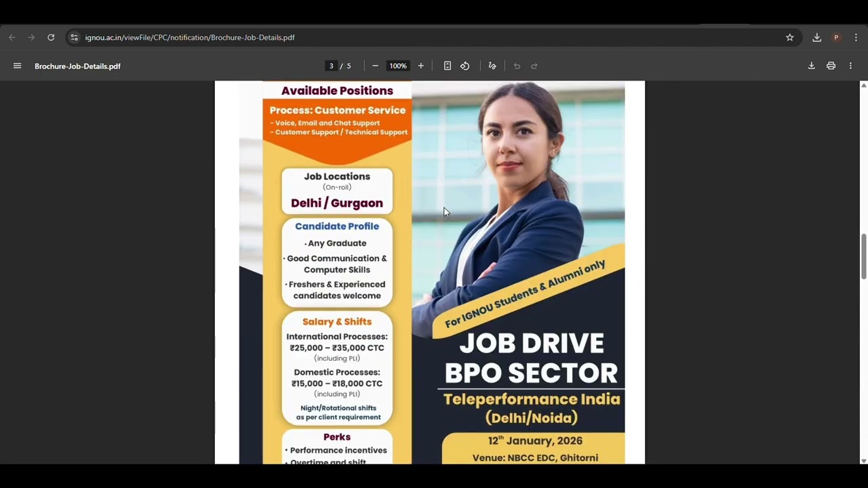Open site information icon in address bar

coord(74,37)
